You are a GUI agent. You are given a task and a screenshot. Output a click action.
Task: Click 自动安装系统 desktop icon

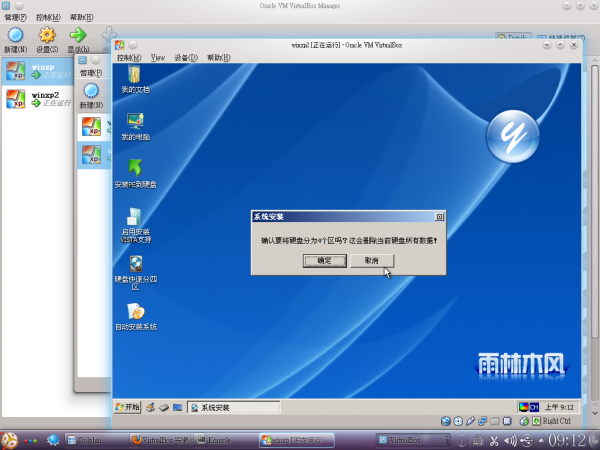tap(136, 317)
